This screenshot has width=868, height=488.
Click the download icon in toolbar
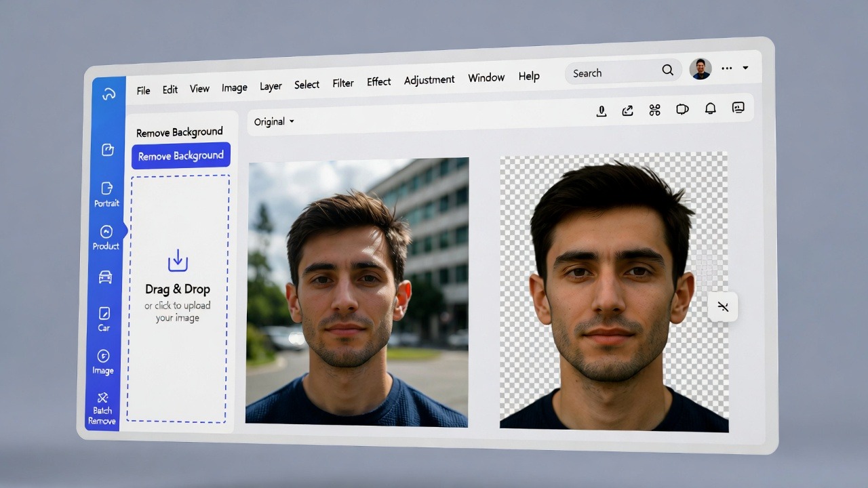click(601, 111)
